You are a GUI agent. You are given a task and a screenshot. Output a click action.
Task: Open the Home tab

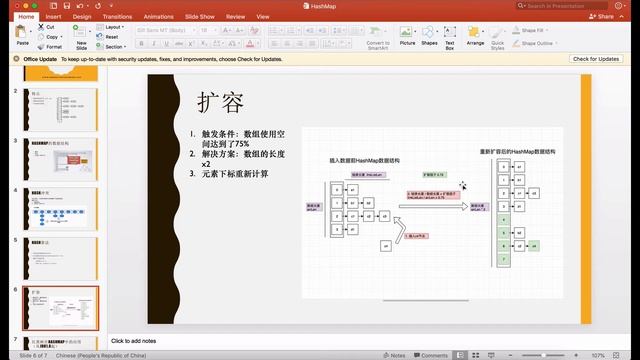tap(26, 17)
